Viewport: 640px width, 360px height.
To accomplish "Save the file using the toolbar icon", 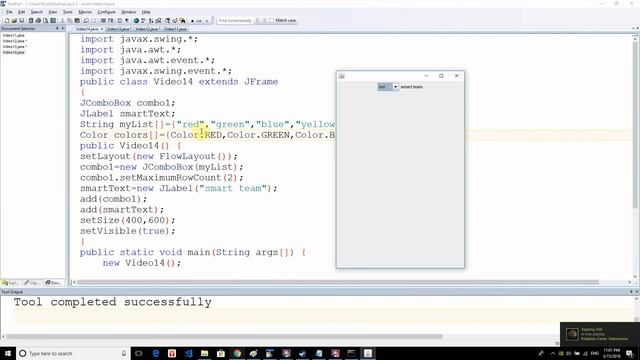I will coord(21,20).
